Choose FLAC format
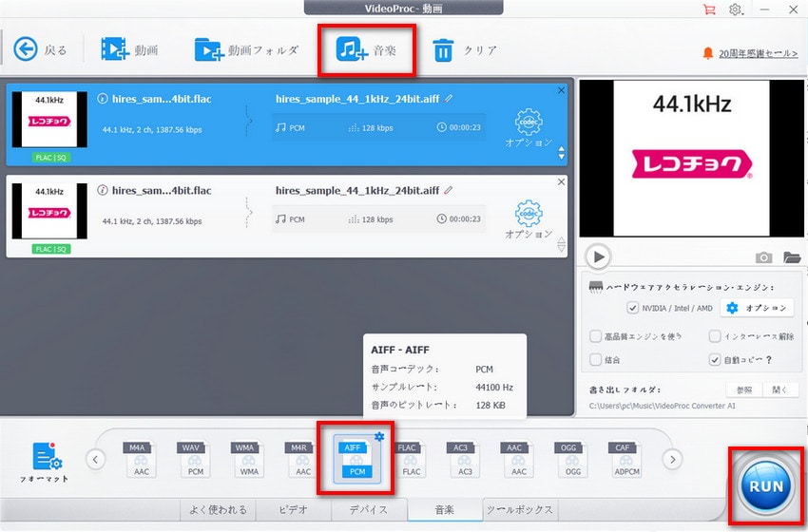Image resolution: width=808 pixels, height=532 pixels. [x=412, y=459]
